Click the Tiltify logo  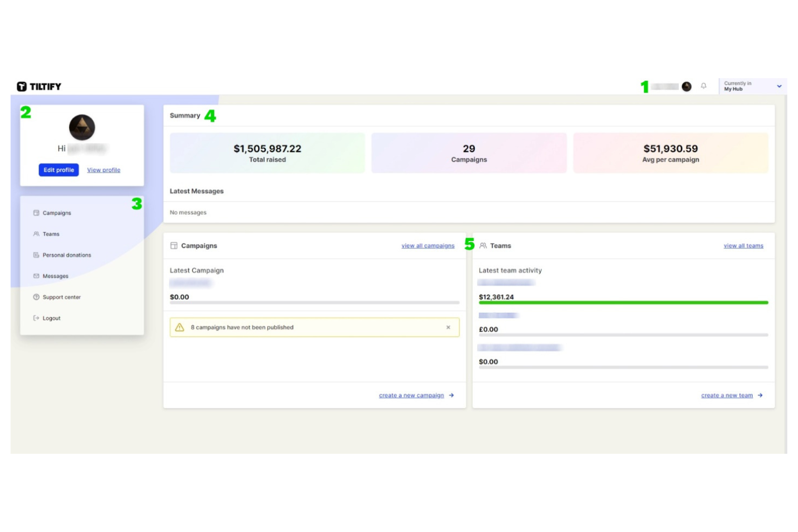click(x=39, y=86)
